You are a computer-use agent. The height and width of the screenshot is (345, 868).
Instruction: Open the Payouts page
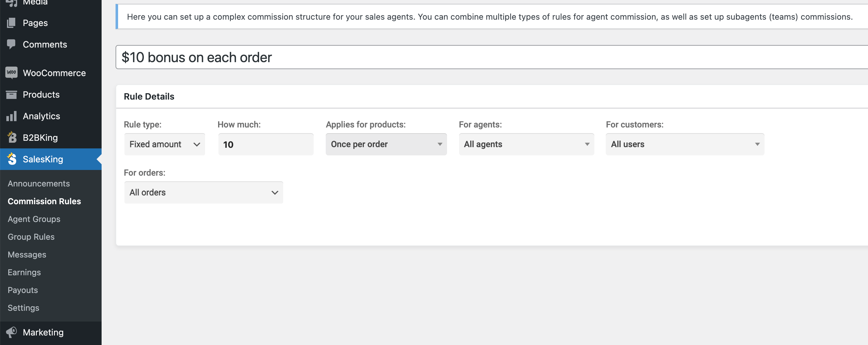22,290
